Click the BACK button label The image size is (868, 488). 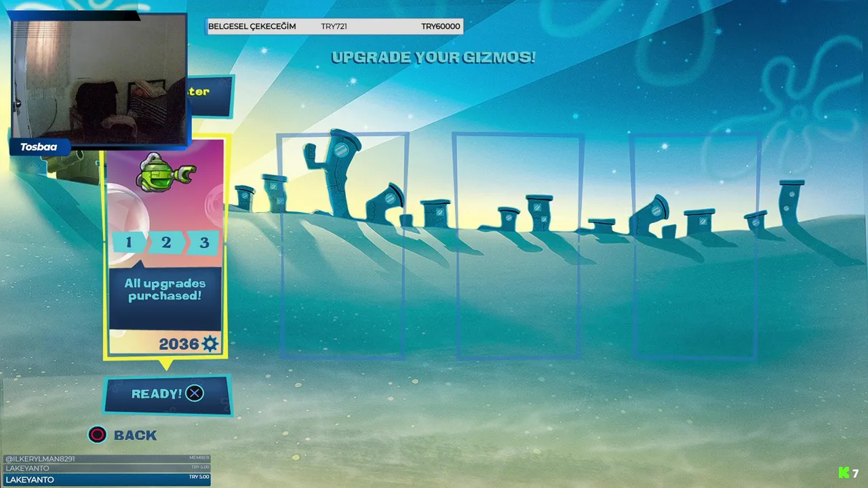[x=135, y=435]
